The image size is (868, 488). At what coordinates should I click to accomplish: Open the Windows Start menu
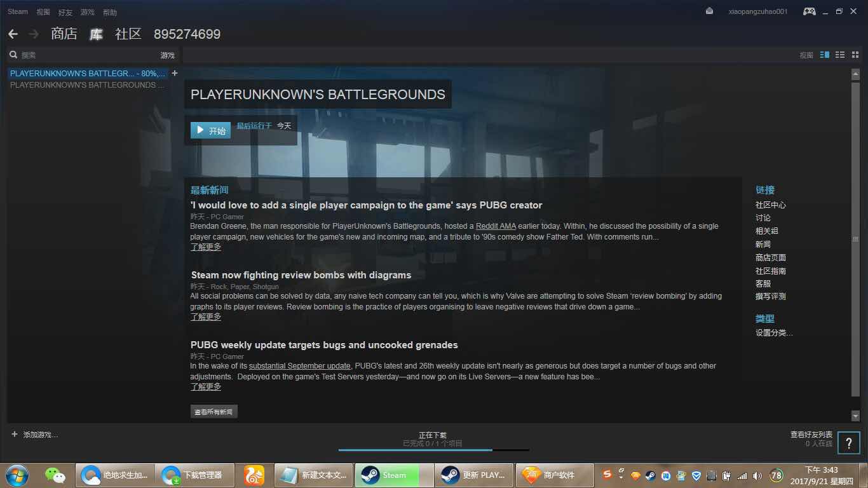click(17, 475)
